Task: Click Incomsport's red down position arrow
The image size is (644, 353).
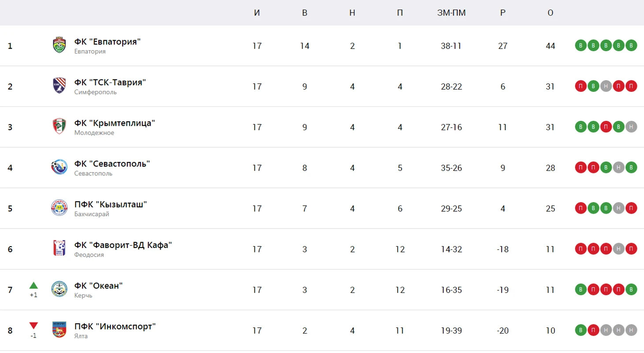Action: pyautogui.click(x=34, y=326)
